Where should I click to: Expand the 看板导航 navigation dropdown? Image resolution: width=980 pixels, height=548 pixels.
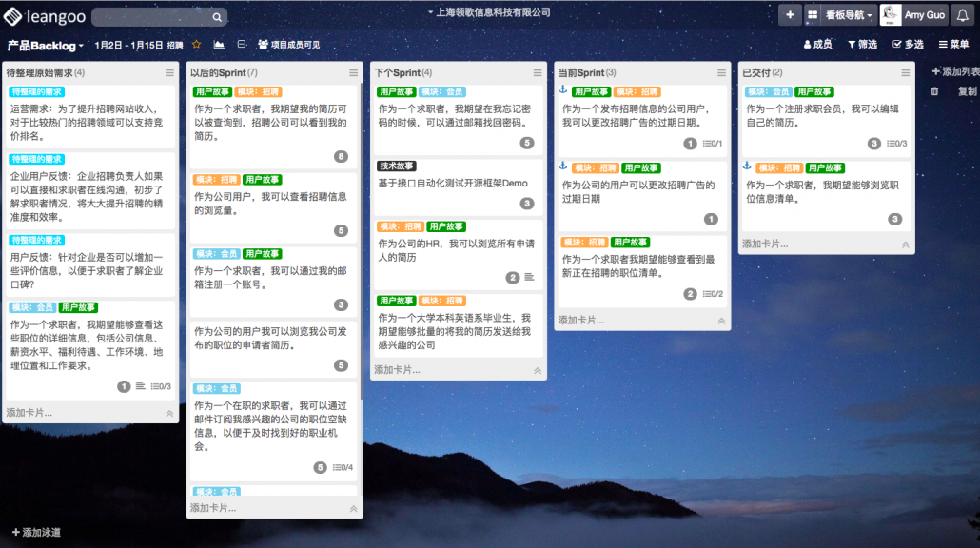coord(846,14)
